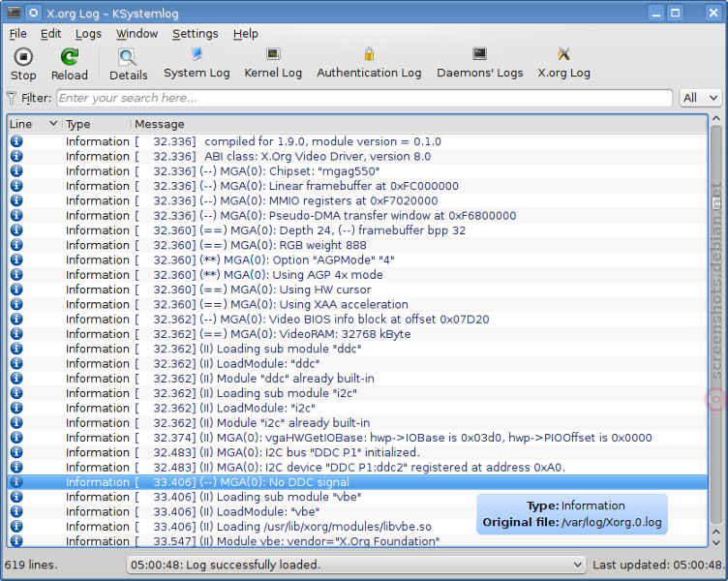Image resolution: width=728 pixels, height=581 pixels.
Task: Open the 'All' filter column dropdown
Action: [x=700, y=98]
